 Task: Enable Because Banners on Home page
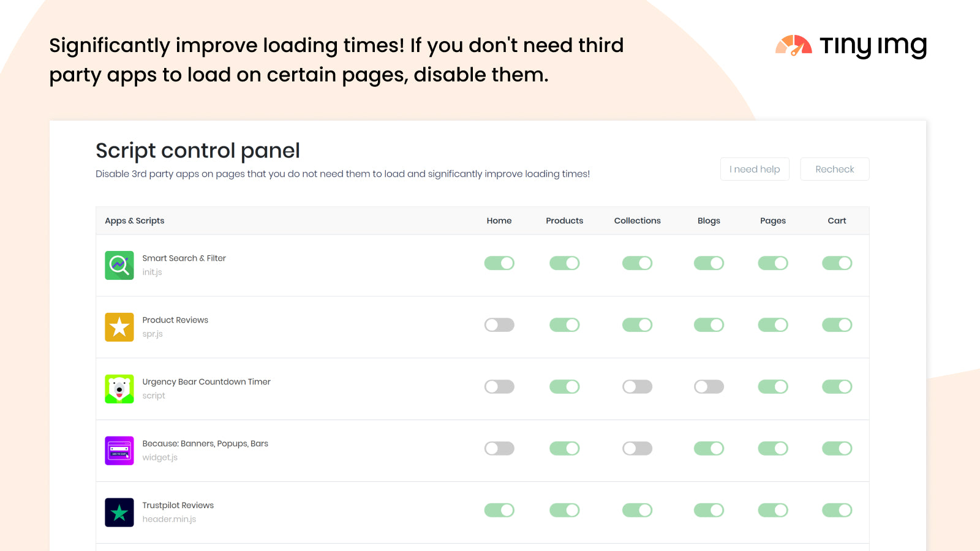499,448
